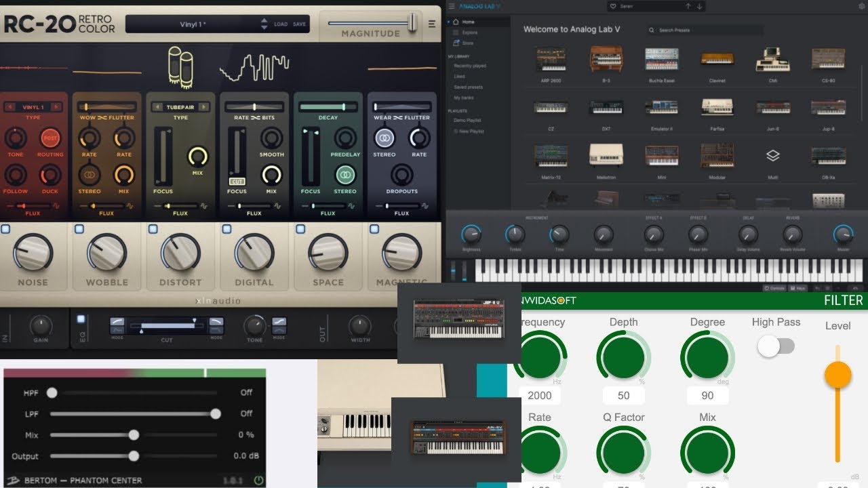Toggle the Stereo button in Magnetic module
This screenshot has width=868, height=488.
tap(384, 138)
